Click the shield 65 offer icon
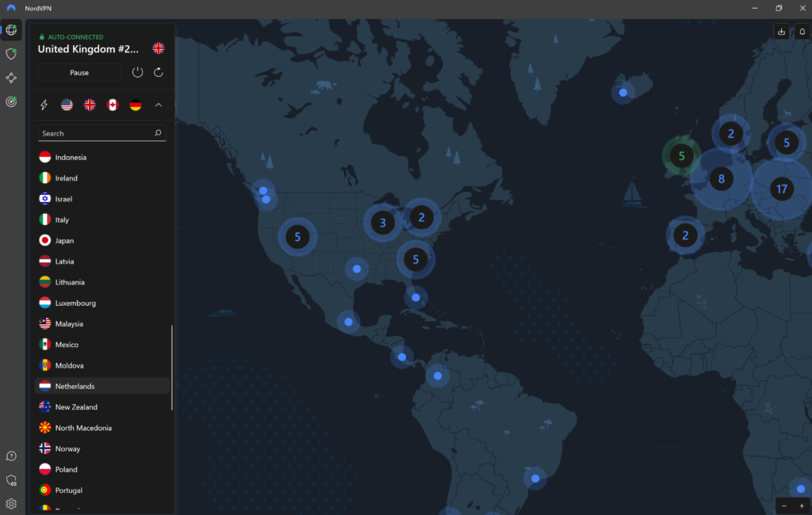Viewport: 812px width, 515px height. 11,480
